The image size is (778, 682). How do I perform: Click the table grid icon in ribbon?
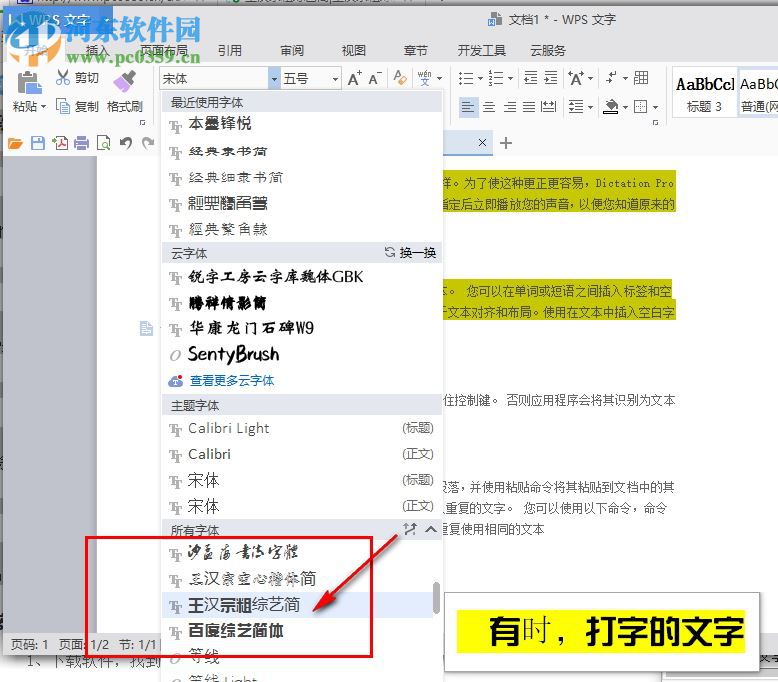pyautogui.click(x=641, y=78)
